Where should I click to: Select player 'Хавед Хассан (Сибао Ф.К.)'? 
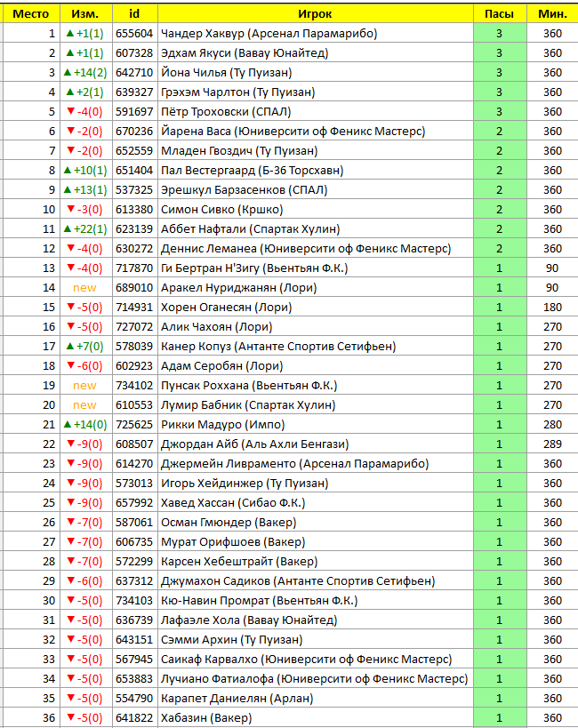pos(233,503)
